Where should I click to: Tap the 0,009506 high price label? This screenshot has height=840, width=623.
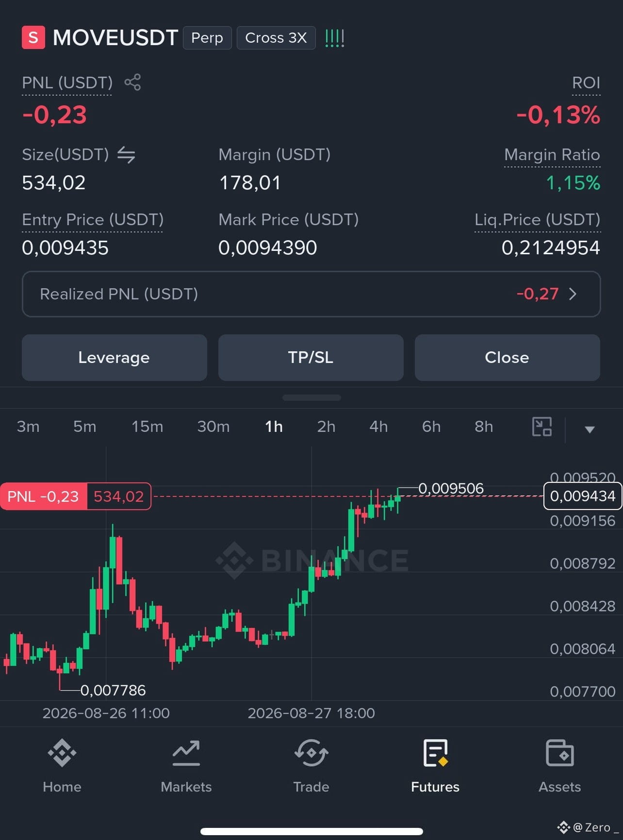451,488
